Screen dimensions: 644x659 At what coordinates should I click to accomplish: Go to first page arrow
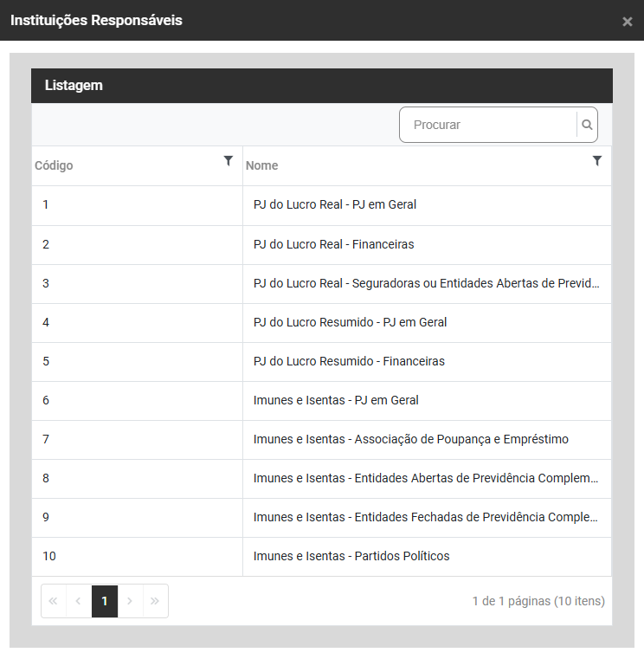click(x=54, y=601)
